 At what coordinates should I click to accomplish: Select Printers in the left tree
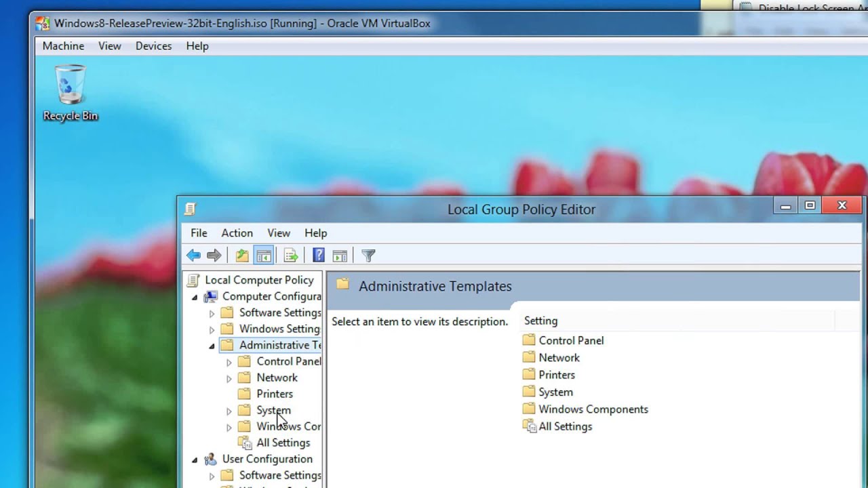click(x=275, y=394)
